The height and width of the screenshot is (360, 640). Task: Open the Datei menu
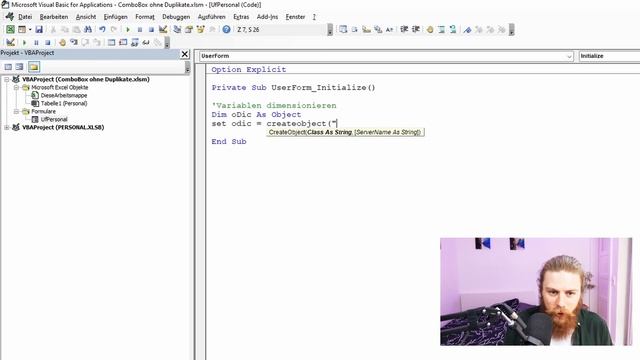[x=25, y=17]
